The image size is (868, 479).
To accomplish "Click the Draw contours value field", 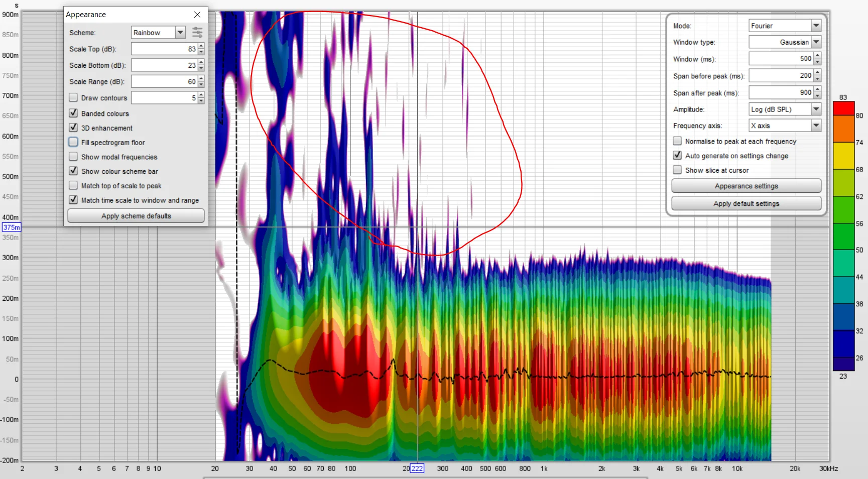I will pyautogui.click(x=165, y=98).
